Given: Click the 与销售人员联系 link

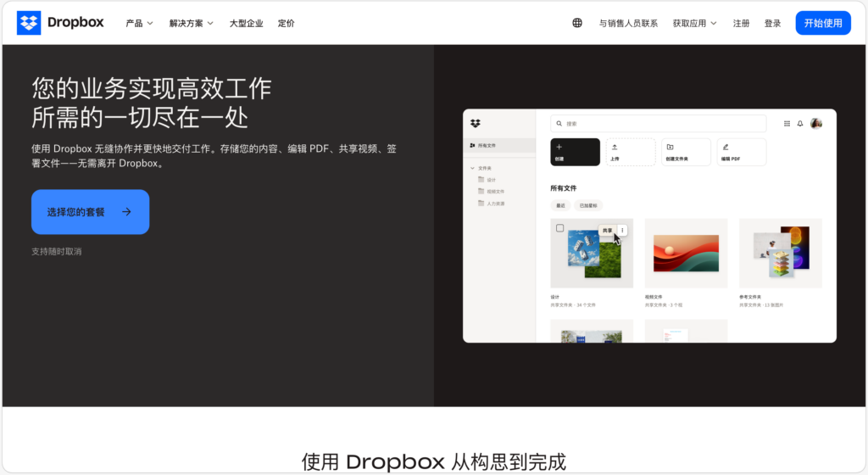Looking at the screenshot, I should [628, 23].
